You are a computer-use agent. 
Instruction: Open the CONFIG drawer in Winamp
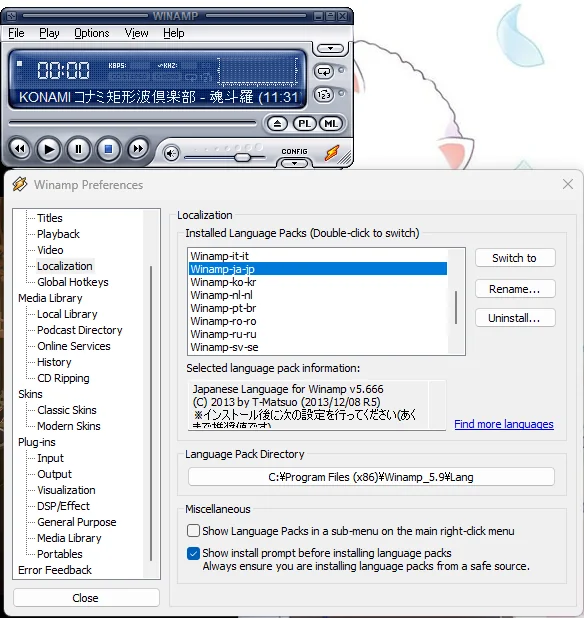(294, 163)
